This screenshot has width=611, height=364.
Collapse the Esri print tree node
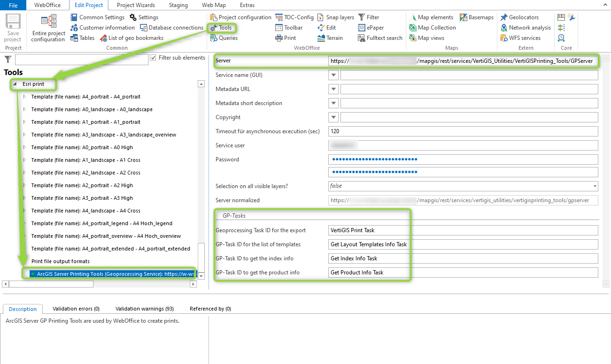(15, 84)
